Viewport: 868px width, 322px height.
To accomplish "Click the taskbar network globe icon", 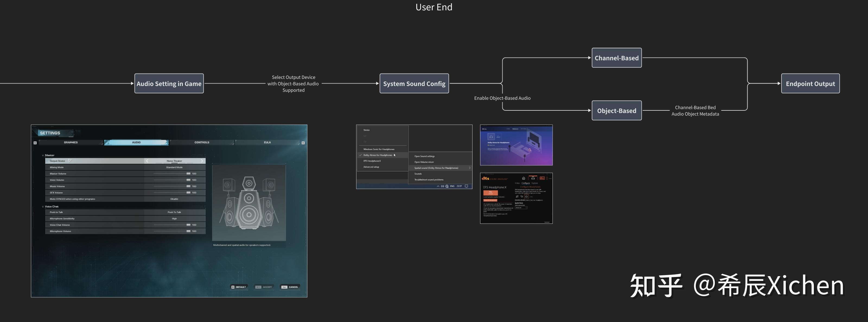I will pyautogui.click(x=447, y=186).
